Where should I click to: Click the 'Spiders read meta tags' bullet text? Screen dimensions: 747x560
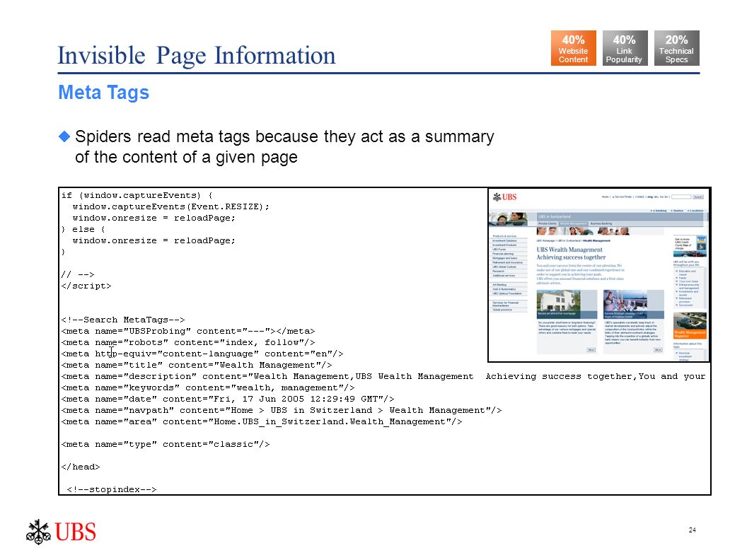(x=284, y=146)
